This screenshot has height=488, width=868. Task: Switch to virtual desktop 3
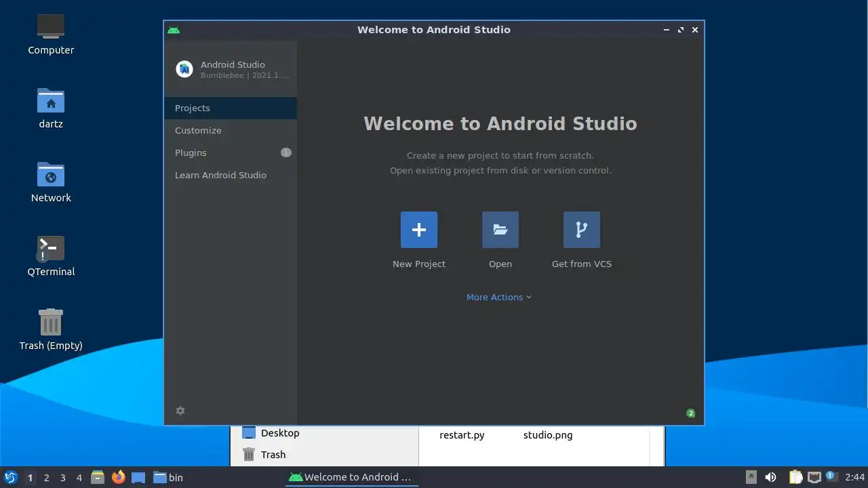62,478
